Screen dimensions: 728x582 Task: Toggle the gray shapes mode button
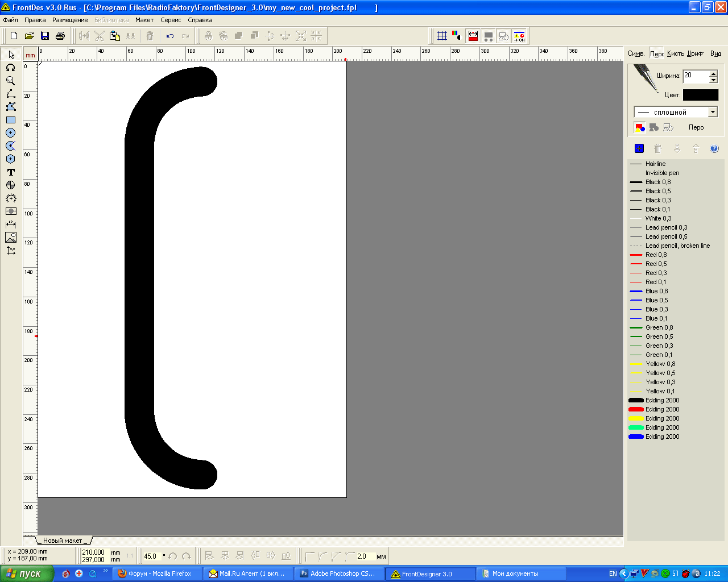coord(654,127)
